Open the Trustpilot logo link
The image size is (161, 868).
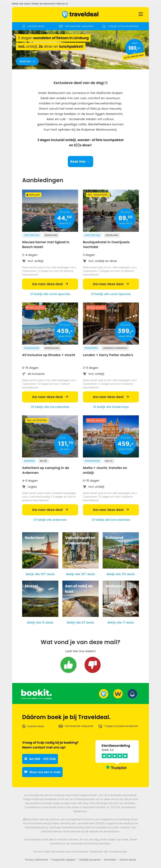tap(116, 767)
